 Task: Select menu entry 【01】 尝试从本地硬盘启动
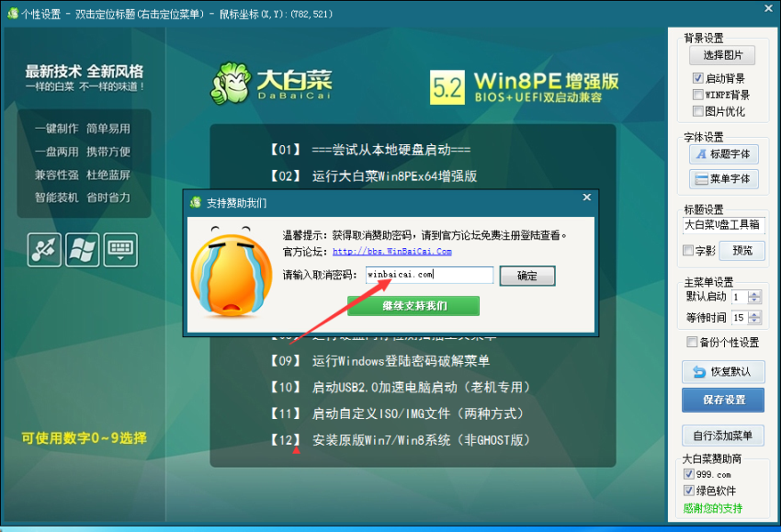tap(370, 150)
